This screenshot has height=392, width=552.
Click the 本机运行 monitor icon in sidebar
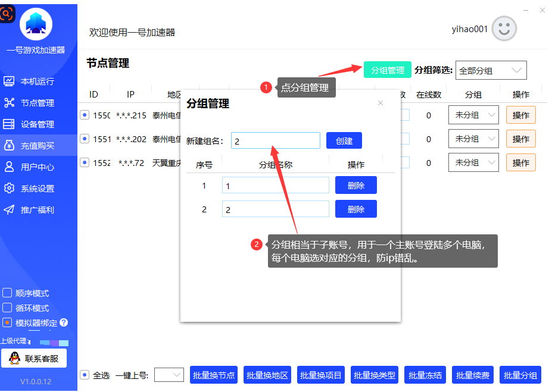(9, 81)
